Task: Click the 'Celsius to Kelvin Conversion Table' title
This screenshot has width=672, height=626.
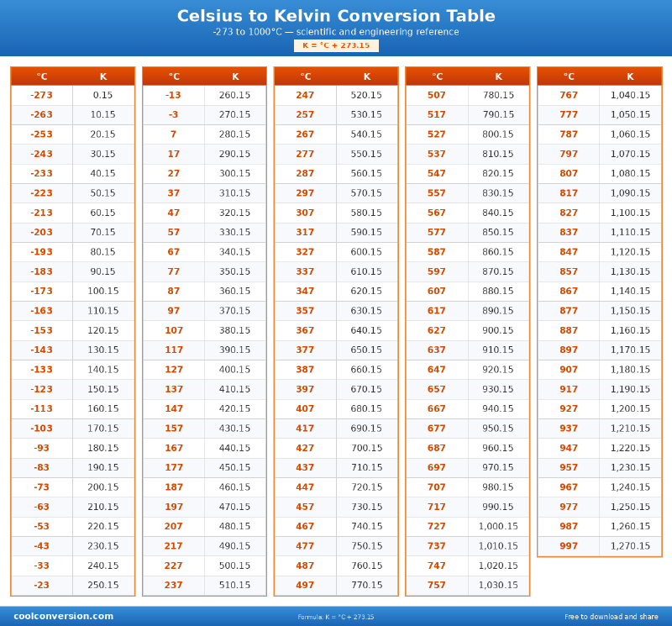Action: [336, 16]
